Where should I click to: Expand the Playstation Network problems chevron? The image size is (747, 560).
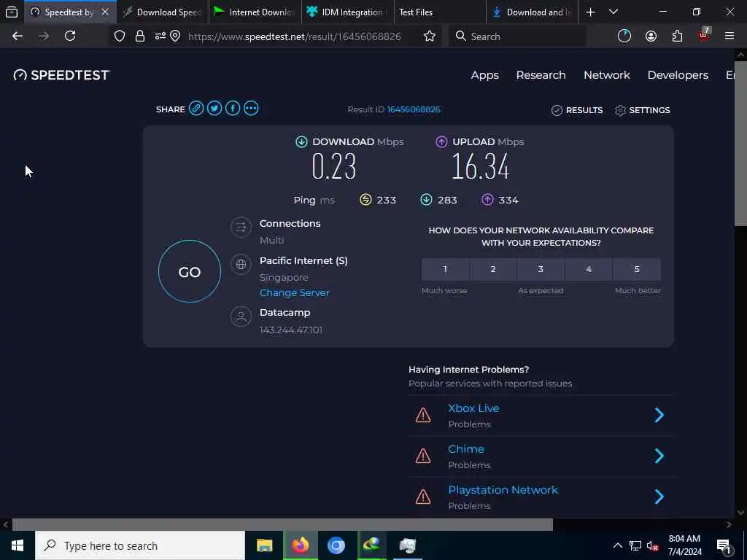(659, 497)
